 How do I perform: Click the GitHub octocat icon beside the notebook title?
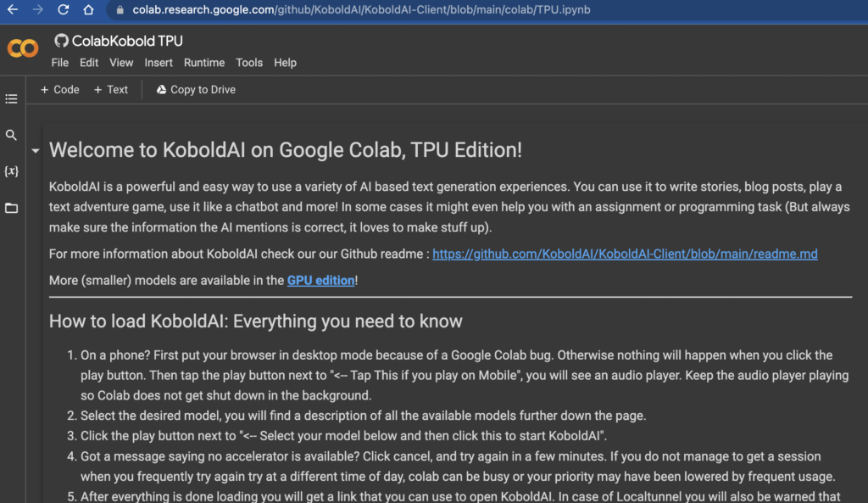pyautogui.click(x=59, y=40)
